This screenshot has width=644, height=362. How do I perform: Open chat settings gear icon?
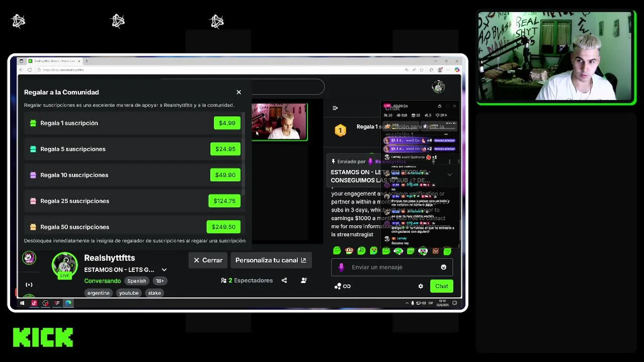click(x=421, y=286)
